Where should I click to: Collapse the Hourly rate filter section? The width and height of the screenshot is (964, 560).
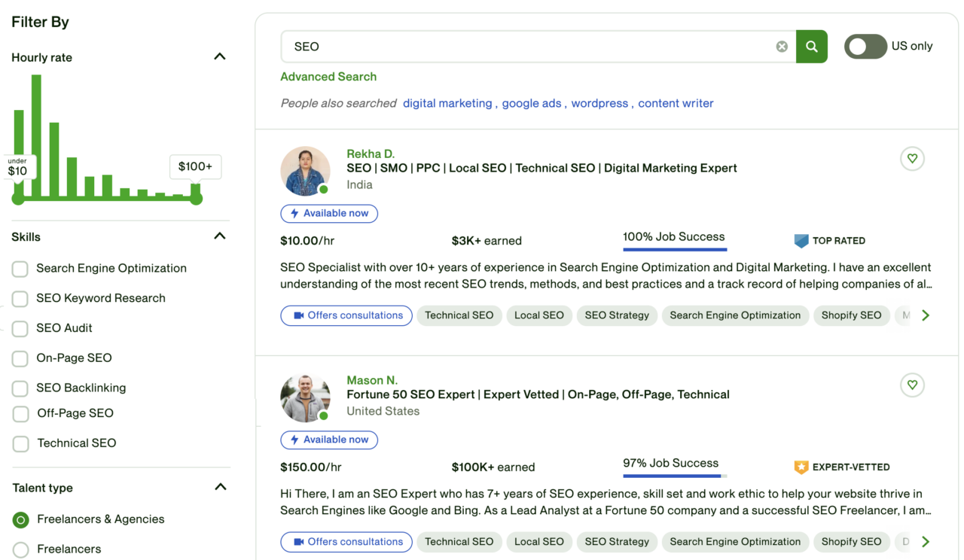tap(219, 57)
